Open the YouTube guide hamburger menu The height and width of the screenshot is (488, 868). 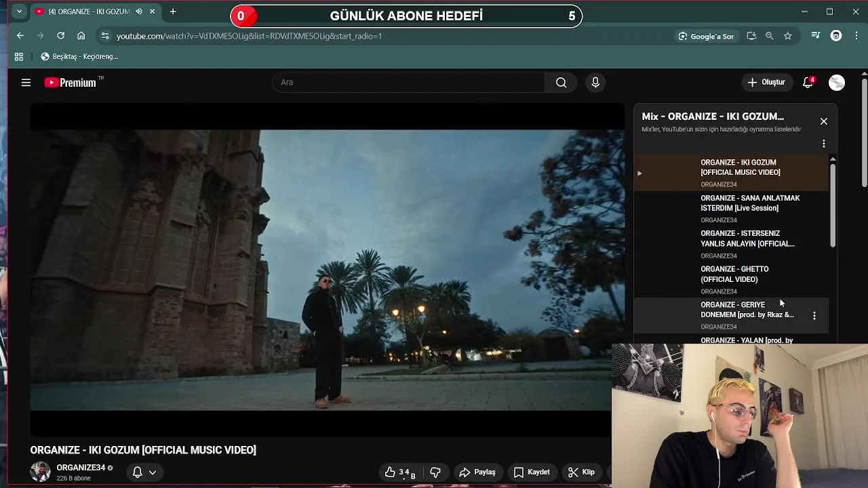click(x=26, y=83)
